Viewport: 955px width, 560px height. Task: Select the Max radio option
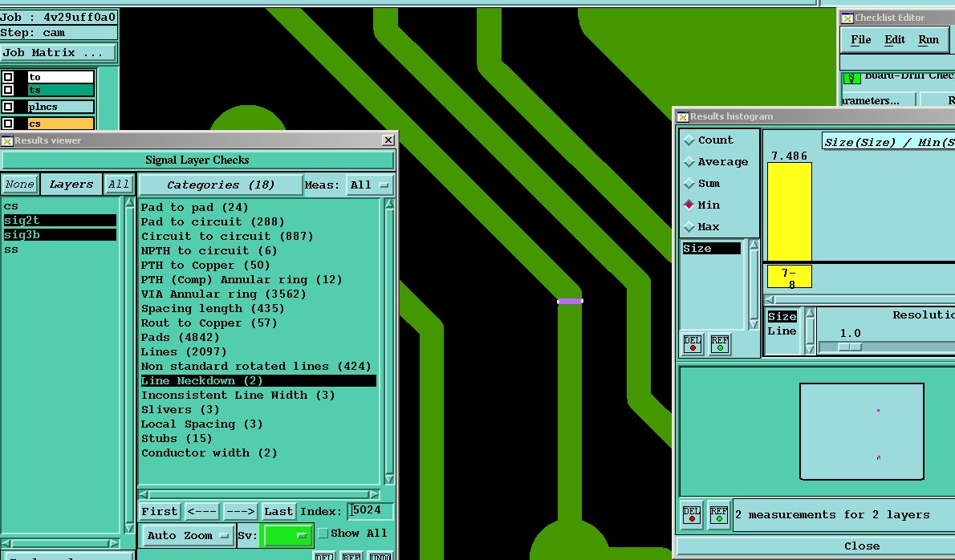[x=689, y=227]
